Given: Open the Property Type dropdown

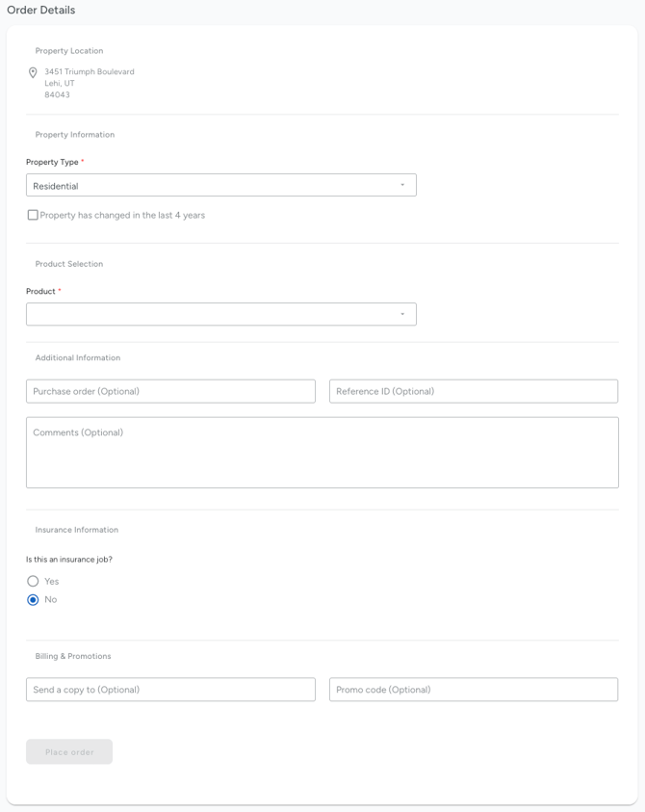Looking at the screenshot, I should click(x=221, y=185).
